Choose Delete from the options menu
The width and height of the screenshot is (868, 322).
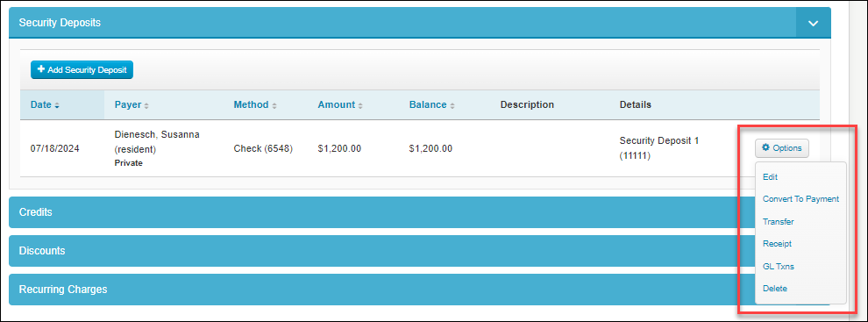tap(774, 289)
